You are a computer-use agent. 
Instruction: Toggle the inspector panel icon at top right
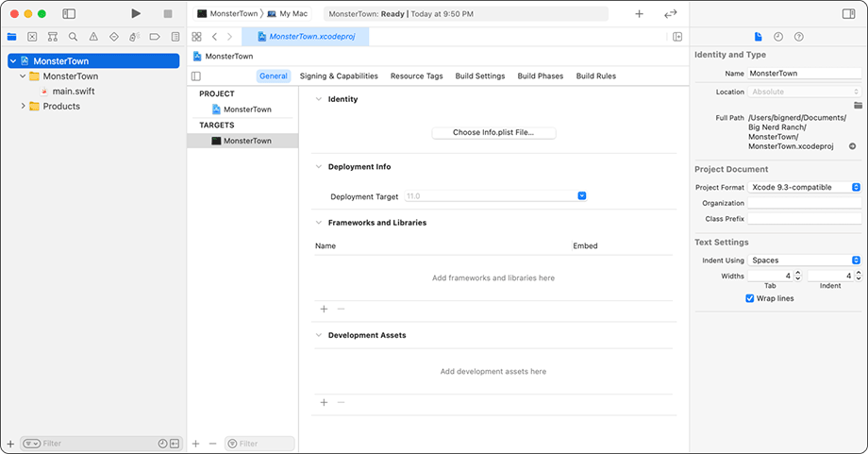click(x=848, y=14)
